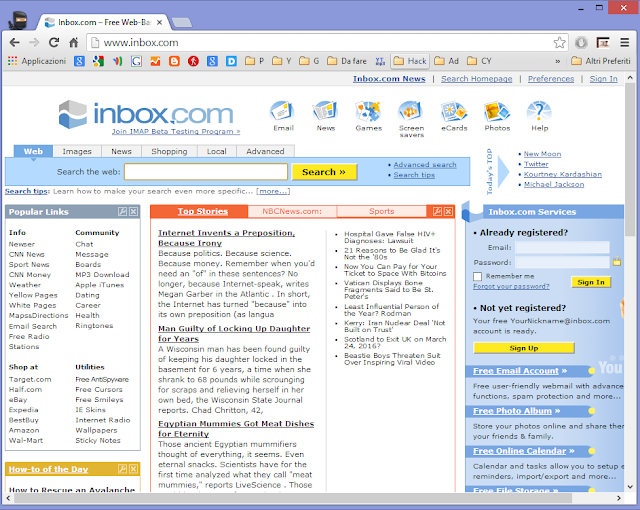Open Forgot your password link
The height and width of the screenshot is (510, 640).
click(x=511, y=286)
